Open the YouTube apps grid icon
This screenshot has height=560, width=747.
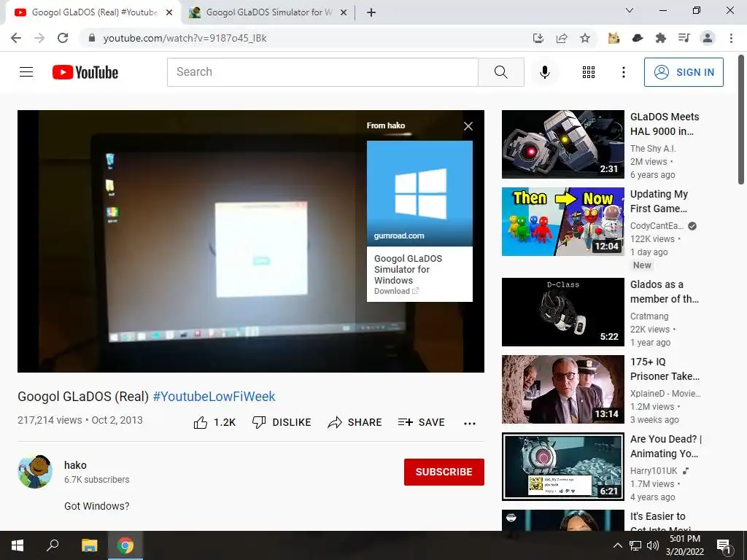click(x=589, y=72)
